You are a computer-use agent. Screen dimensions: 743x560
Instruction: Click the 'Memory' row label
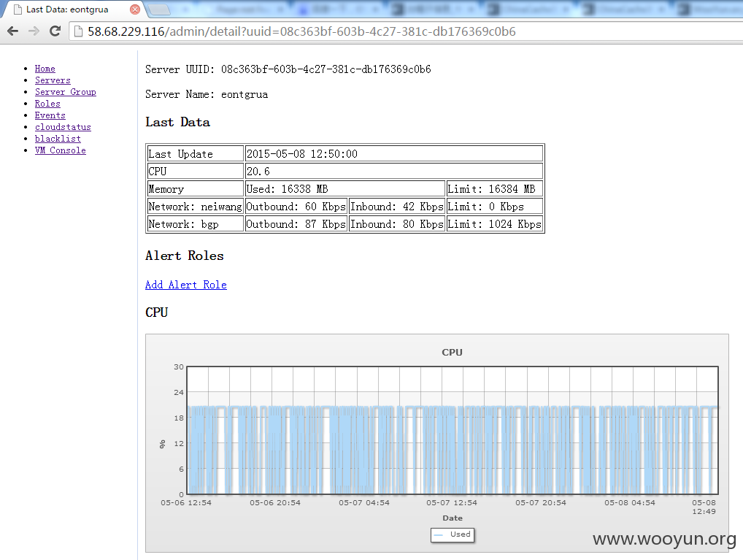point(195,188)
